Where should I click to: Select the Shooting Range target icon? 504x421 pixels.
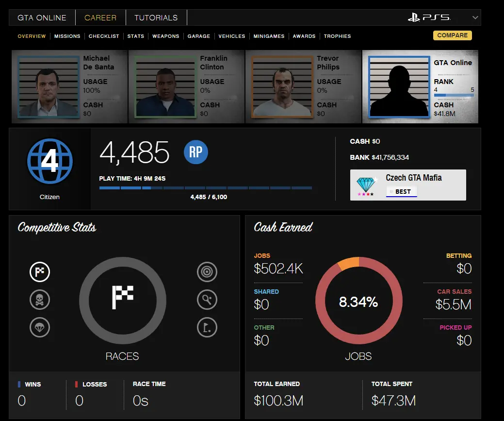click(207, 272)
